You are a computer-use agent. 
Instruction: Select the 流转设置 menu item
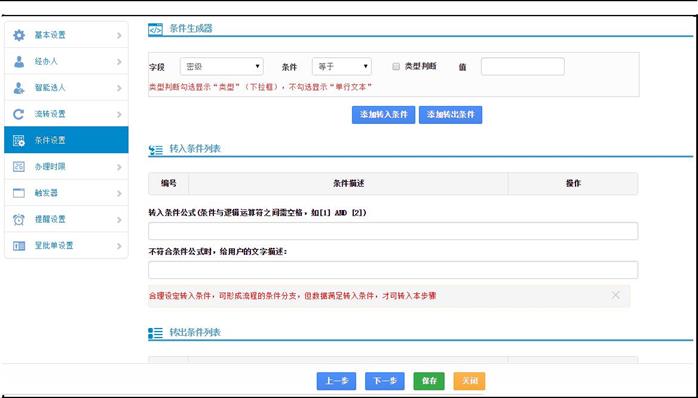point(66,114)
